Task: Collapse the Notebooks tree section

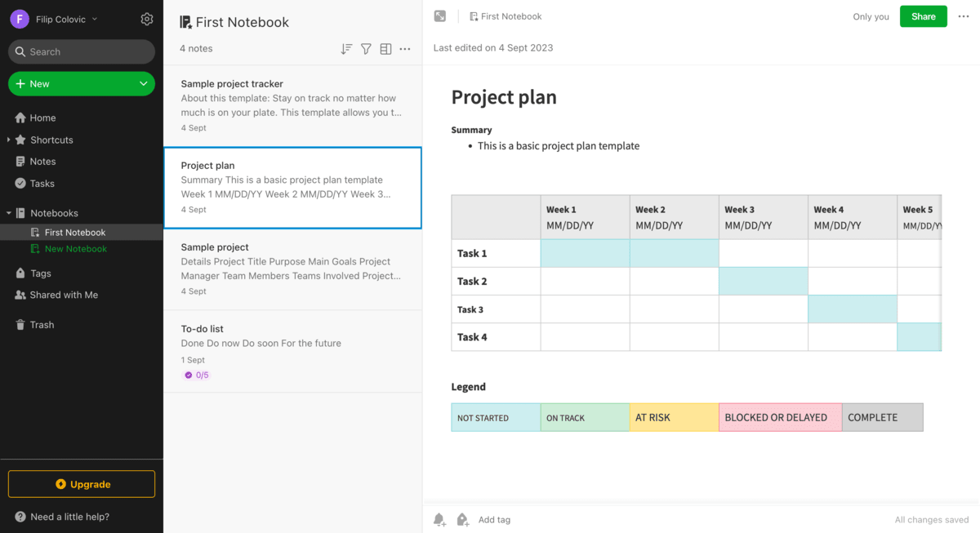Action: coord(9,213)
